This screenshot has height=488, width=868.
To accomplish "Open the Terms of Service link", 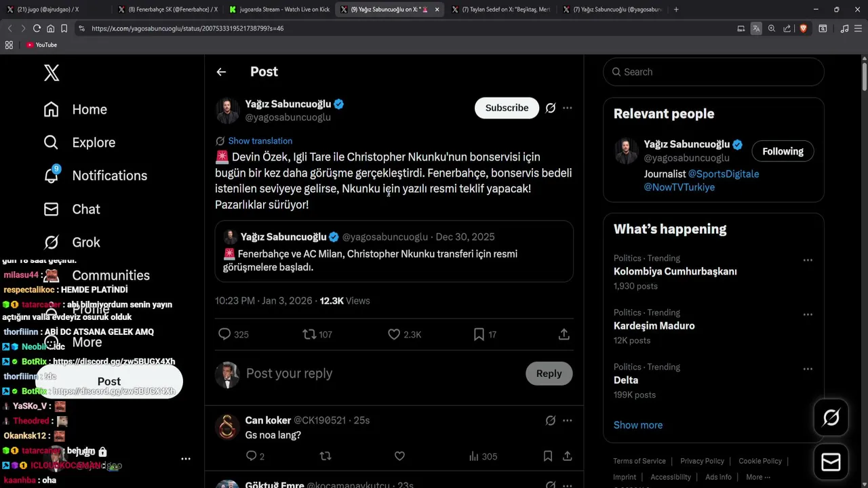I will pyautogui.click(x=639, y=461).
